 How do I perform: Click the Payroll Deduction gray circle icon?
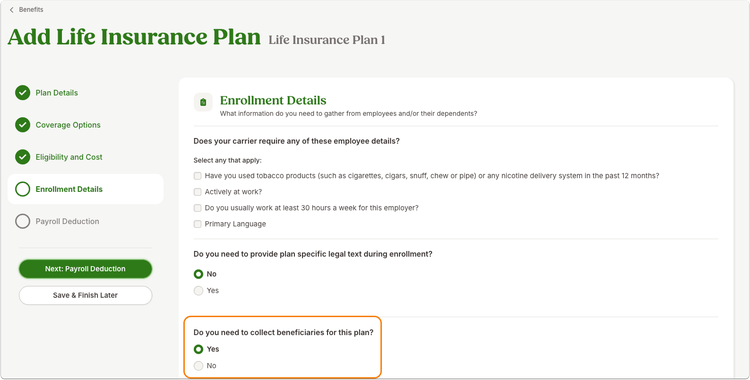pyautogui.click(x=22, y=221)
